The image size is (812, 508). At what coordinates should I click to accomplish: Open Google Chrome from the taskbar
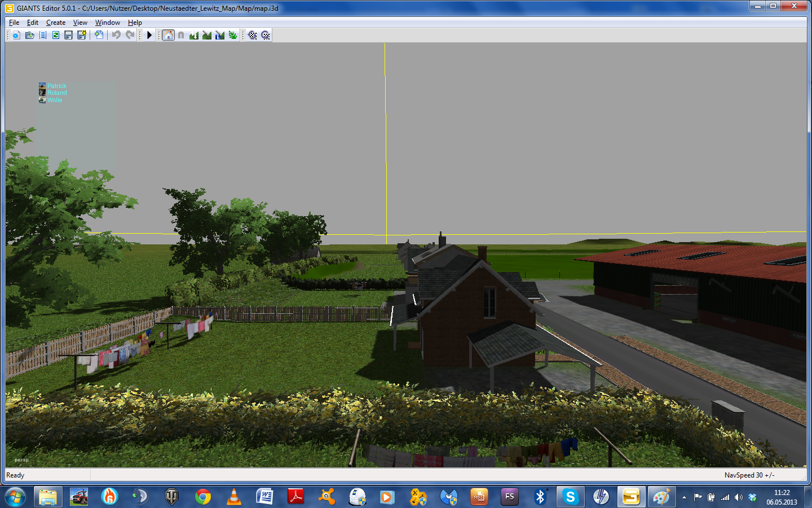pos(203,497)
